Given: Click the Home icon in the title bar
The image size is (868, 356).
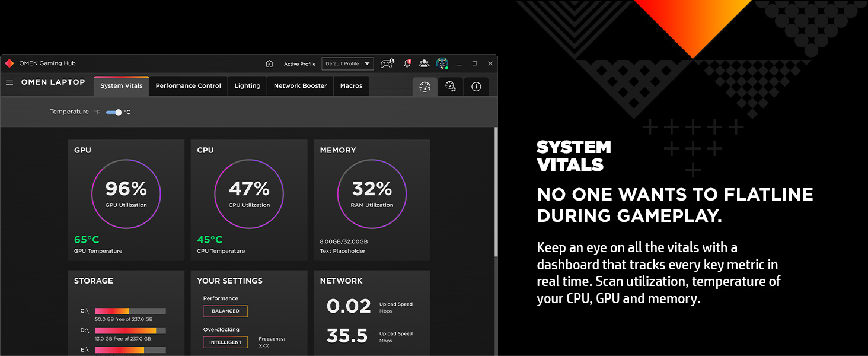Looking at the screenshot, I should point(269,63).
